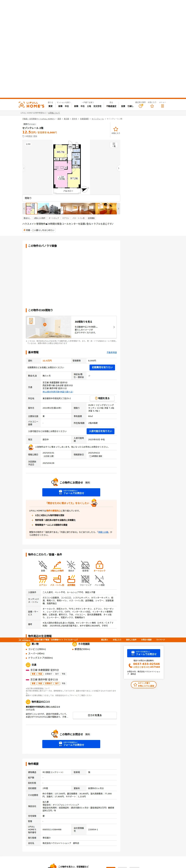Click the ペット相談 pet icon

pos(100,579)
